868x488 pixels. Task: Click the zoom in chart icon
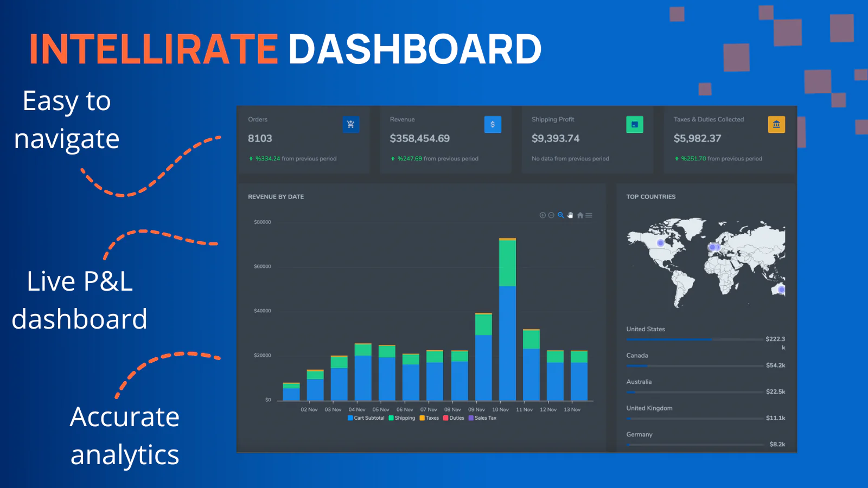pyautogui.click(x=542, y=215)
